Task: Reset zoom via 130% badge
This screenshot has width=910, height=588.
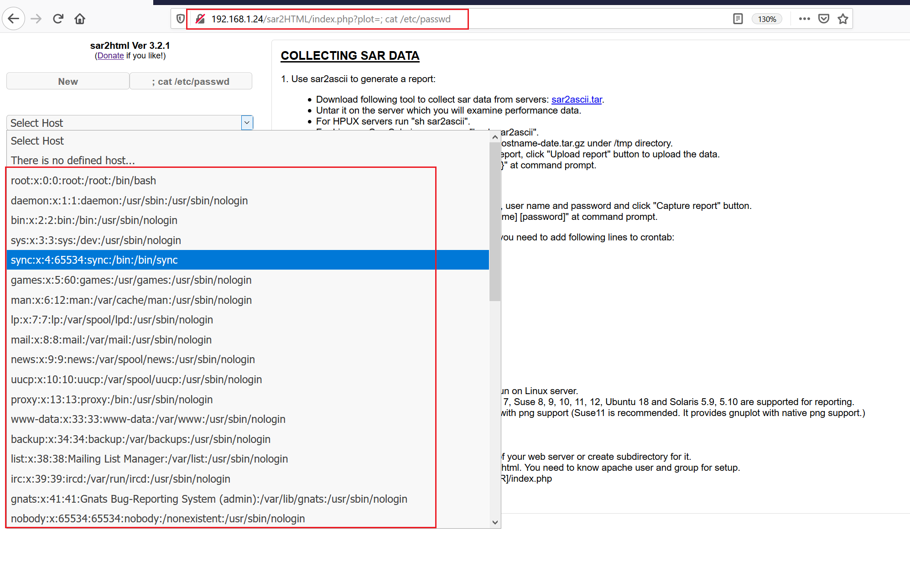Action: (x=767, y=19)
